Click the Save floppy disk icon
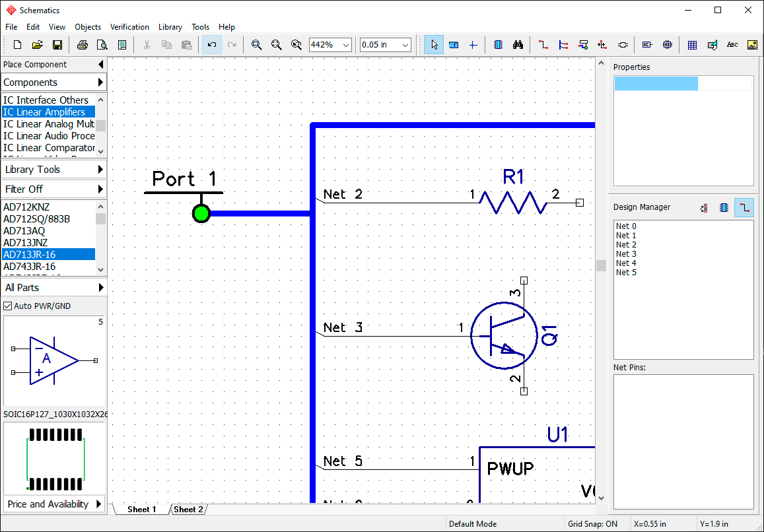 [x=57, y=45]
